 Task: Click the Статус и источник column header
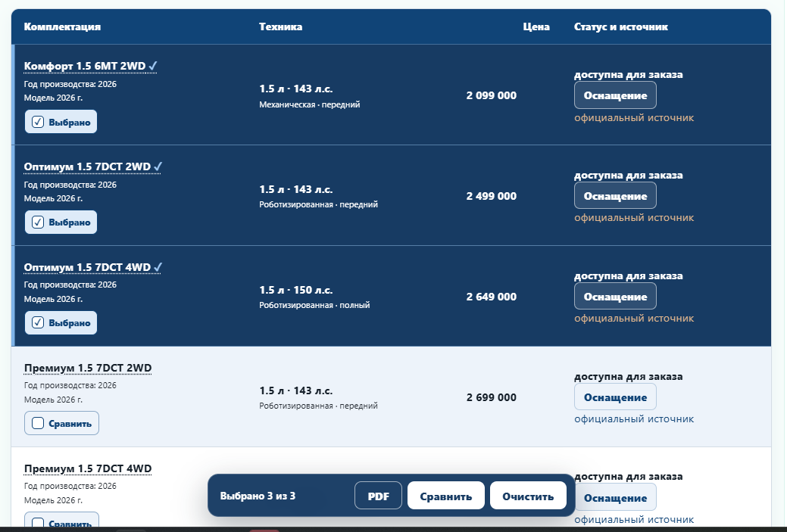[x=621, y=26]
